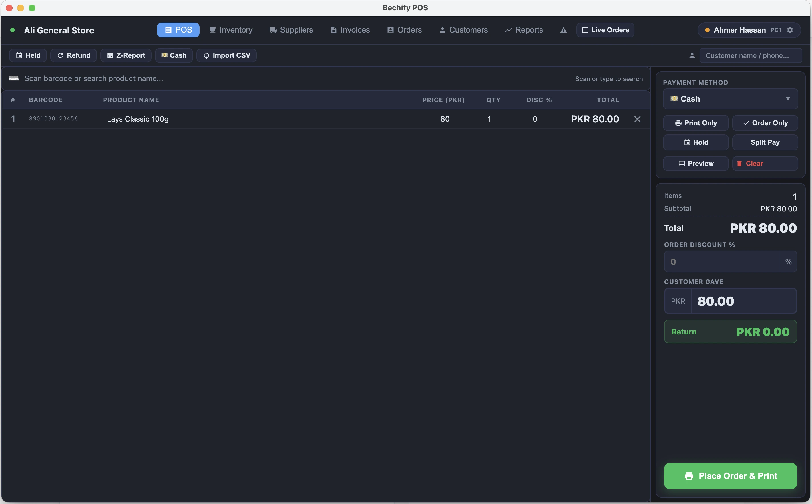Screen dimensions: 812x504
Task: Start a Refund
Action: (74, 55)
